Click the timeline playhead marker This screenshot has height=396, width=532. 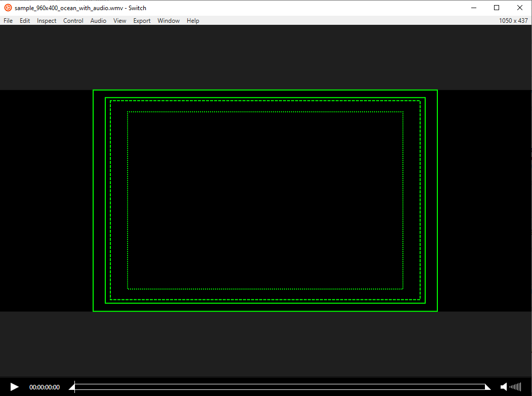point(73,387)
